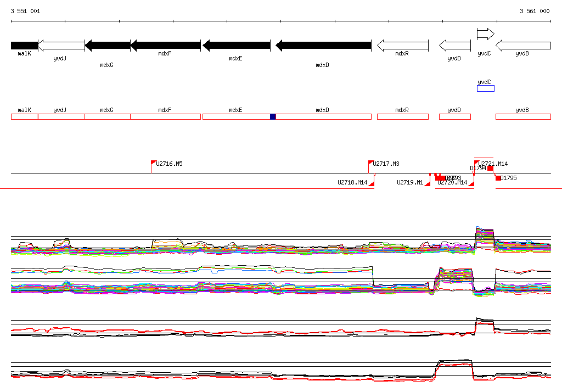Click the end coordinate 3 561 000
This screenshot has width=562, height=392.
[x=535, y=11]
